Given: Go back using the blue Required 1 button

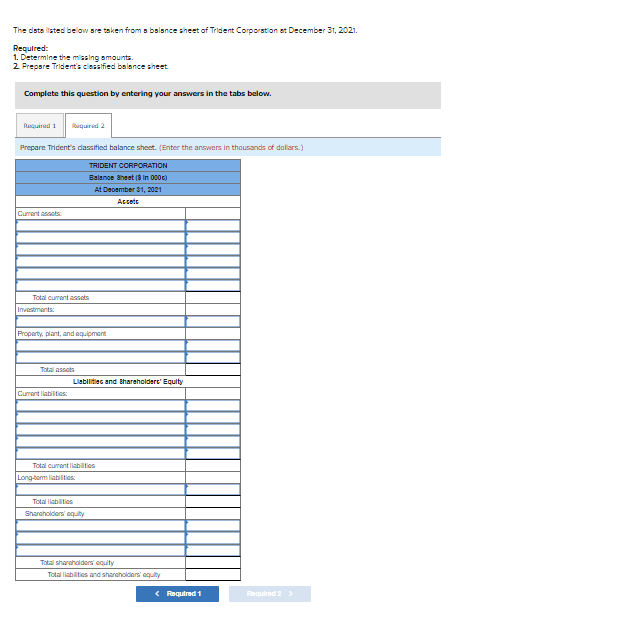Looking at the screenshot, I should (177, 594).
